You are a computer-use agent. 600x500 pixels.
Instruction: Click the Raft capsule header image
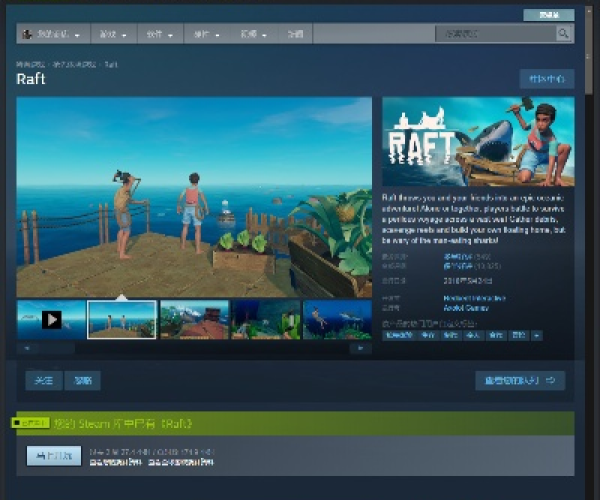478,142
